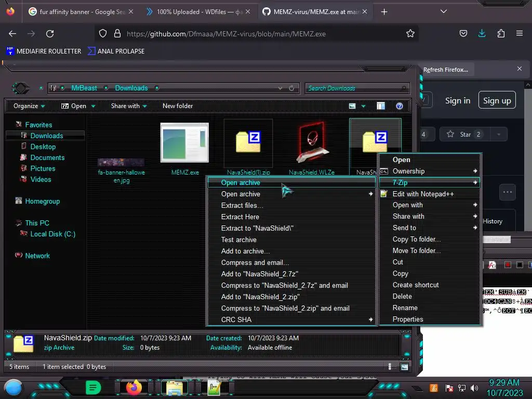Click the Firefox URL address field

click(258, 34)
